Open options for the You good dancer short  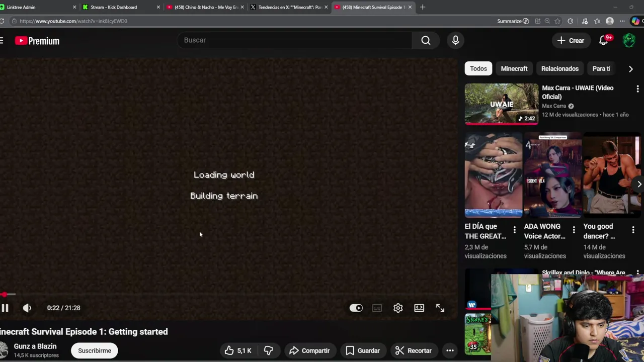[633, 230]
